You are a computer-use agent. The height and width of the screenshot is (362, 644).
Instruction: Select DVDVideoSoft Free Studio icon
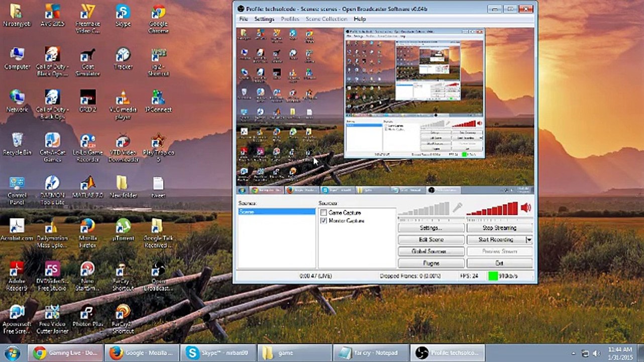[x=52, y=275]
